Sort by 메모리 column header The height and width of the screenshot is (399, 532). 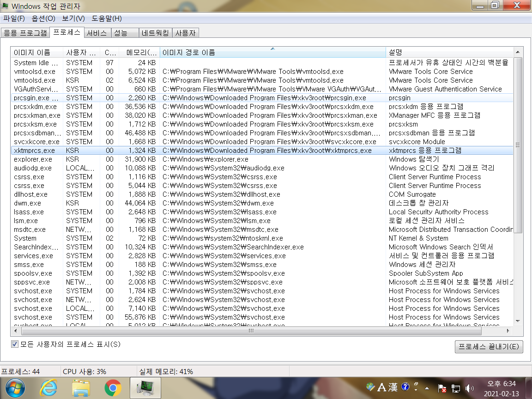point(139,52)
